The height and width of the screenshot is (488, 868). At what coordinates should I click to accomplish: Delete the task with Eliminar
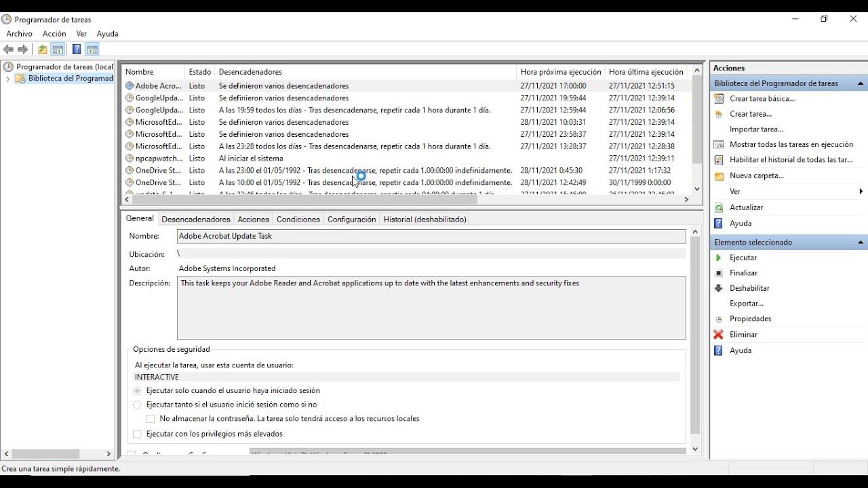pyautogui.click(x=744, y=334)
